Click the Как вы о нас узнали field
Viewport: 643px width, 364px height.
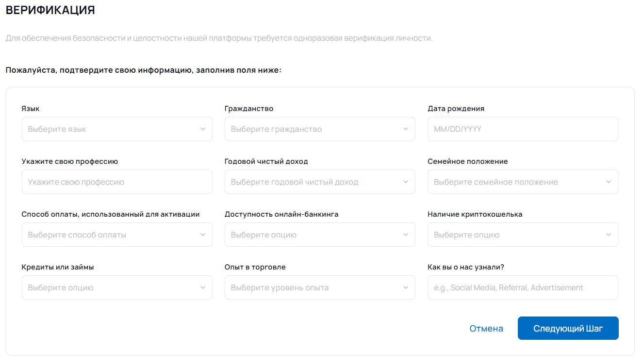[522, 287]
